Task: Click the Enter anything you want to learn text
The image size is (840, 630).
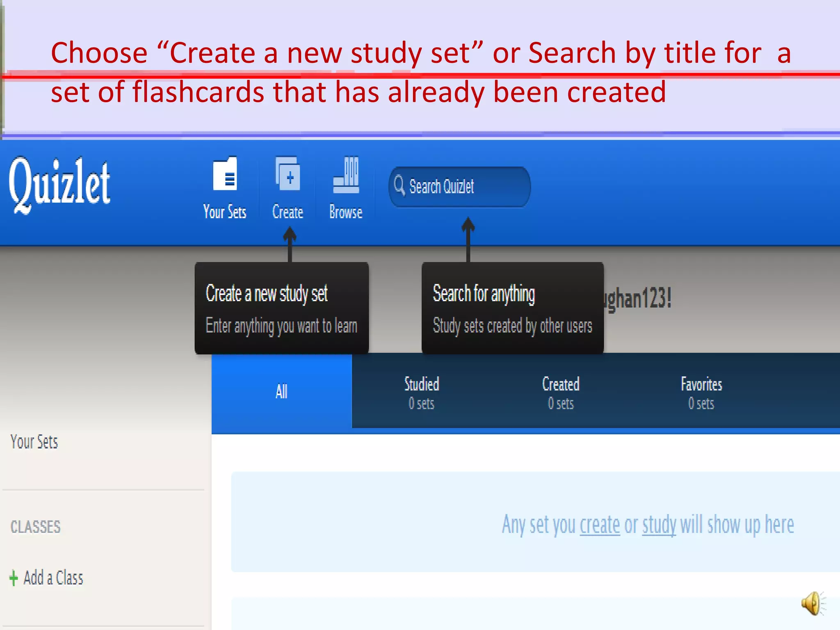Action: [281, 326]
